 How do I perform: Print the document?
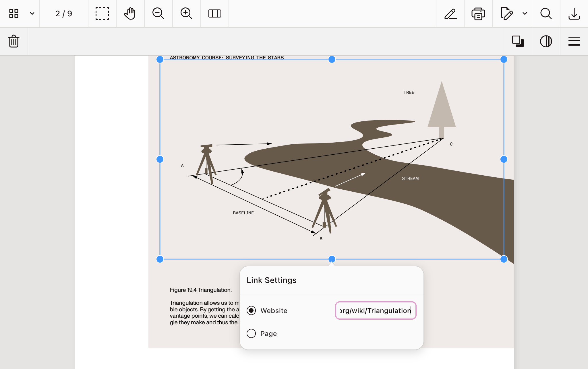point(478,13)
